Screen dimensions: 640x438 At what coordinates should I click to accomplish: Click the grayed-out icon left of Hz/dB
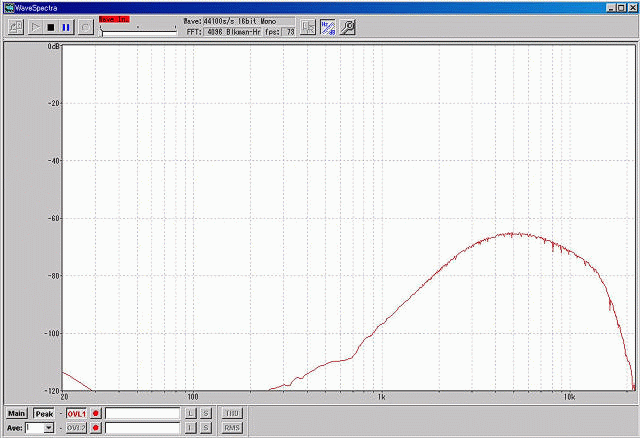point(309,27)
